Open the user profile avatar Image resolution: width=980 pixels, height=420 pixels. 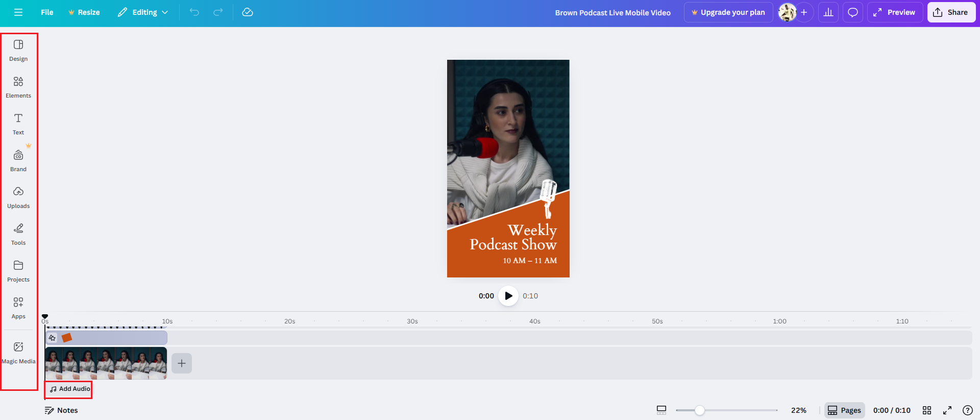(787, 12)
